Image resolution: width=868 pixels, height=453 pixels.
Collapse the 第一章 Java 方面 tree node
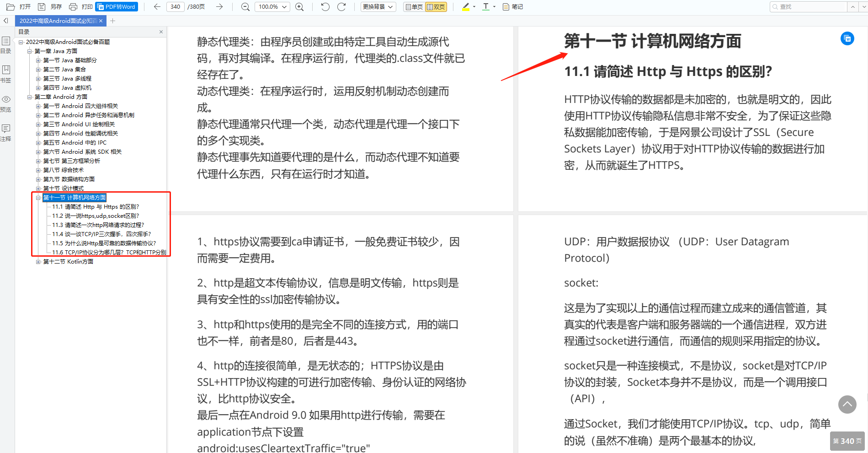pos(30,51)
